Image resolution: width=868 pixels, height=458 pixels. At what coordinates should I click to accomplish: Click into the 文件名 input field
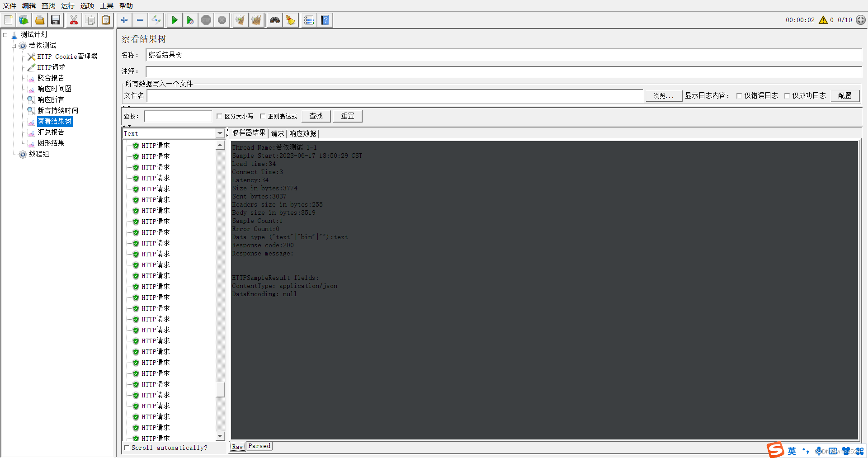pyautogui.click(x=395, y=96)
